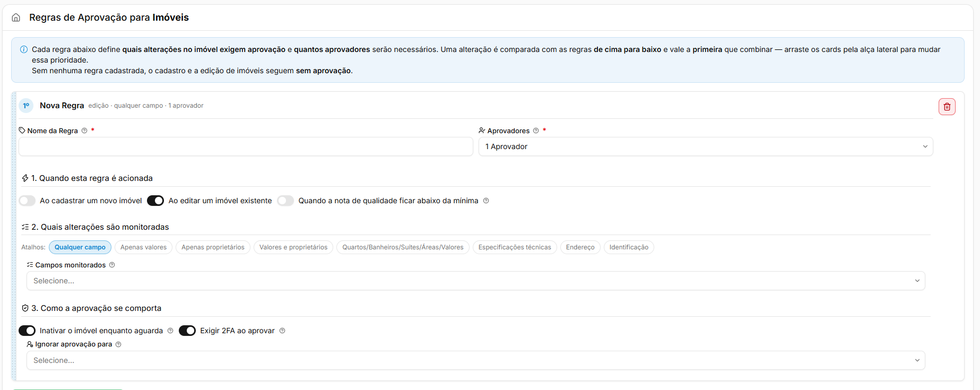
Task: Select the 'Valores e proprietários' shortcut chip
Action: 293,247
